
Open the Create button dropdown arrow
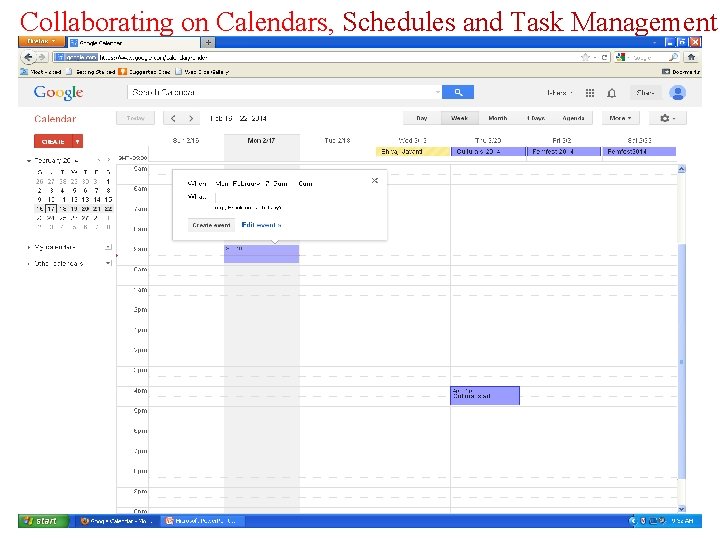tap(77, 141)
